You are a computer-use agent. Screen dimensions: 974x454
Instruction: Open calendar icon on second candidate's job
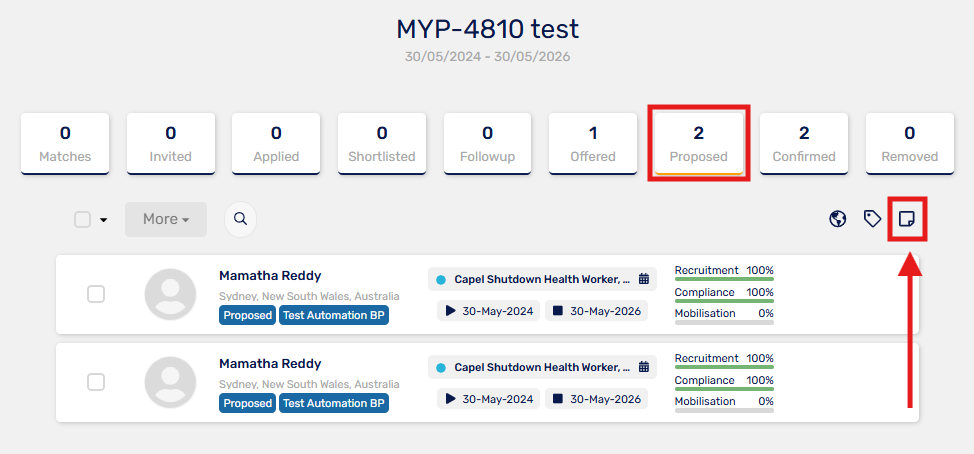pos(644,367)
